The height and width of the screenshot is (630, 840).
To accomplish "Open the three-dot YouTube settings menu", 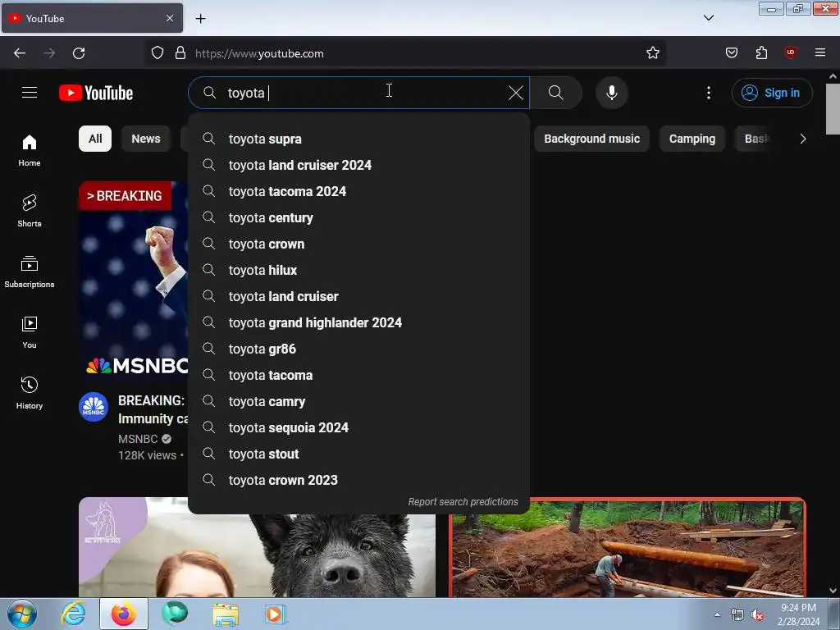I will 708,93.
